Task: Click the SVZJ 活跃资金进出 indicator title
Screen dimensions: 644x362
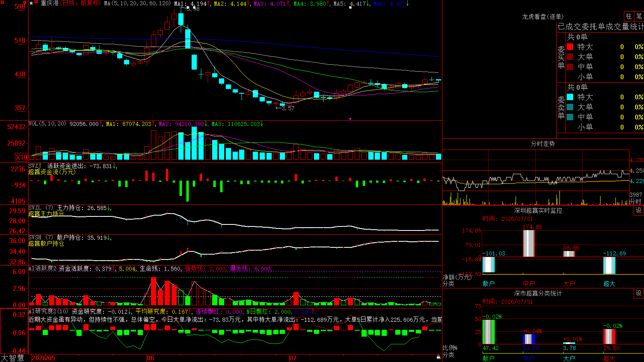Action: tap(57, 166)
